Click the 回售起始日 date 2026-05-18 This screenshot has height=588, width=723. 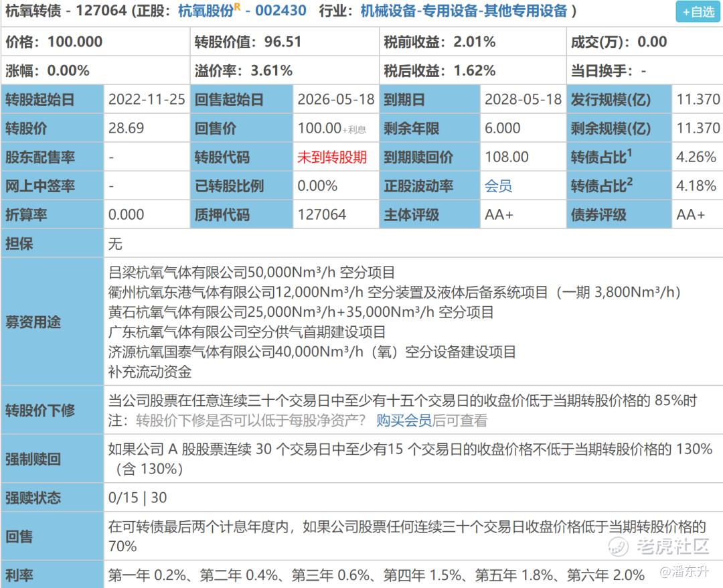coord(335,99)
